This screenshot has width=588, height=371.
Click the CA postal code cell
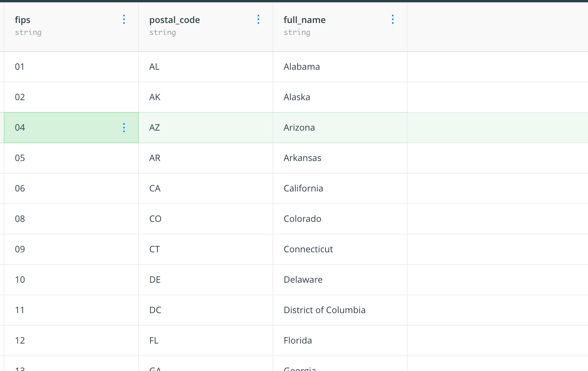point(206,188)
